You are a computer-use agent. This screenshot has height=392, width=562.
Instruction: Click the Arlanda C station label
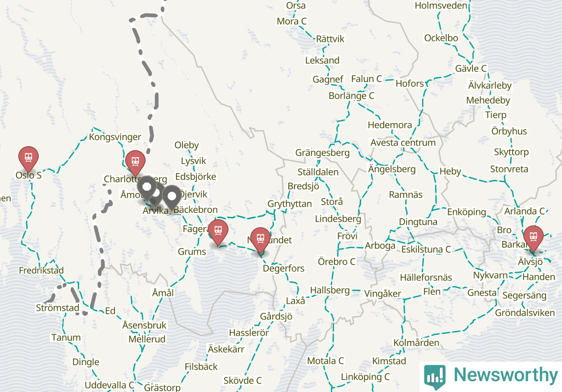click(525, 211)
